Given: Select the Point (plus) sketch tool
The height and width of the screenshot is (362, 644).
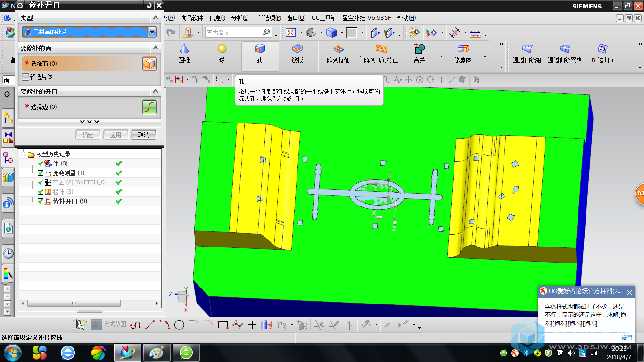Looking at the screenshot, I should click(252, 325).
